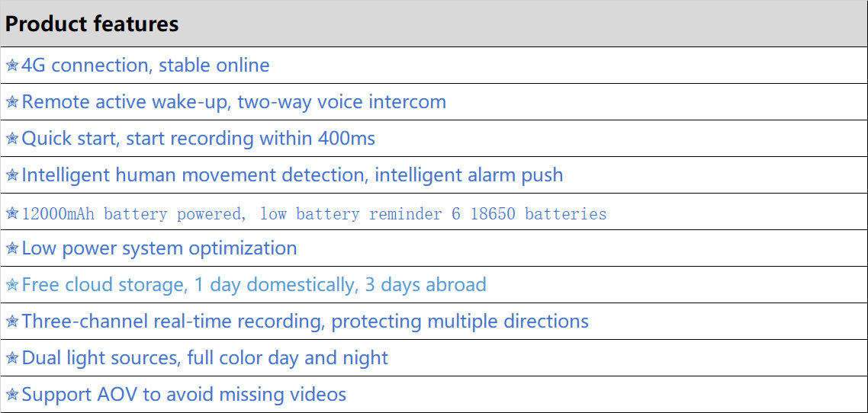Click the star icon beside Dual light sources
Screen dimensions: 868x413
pyautogui.click(x=12, y=358)
